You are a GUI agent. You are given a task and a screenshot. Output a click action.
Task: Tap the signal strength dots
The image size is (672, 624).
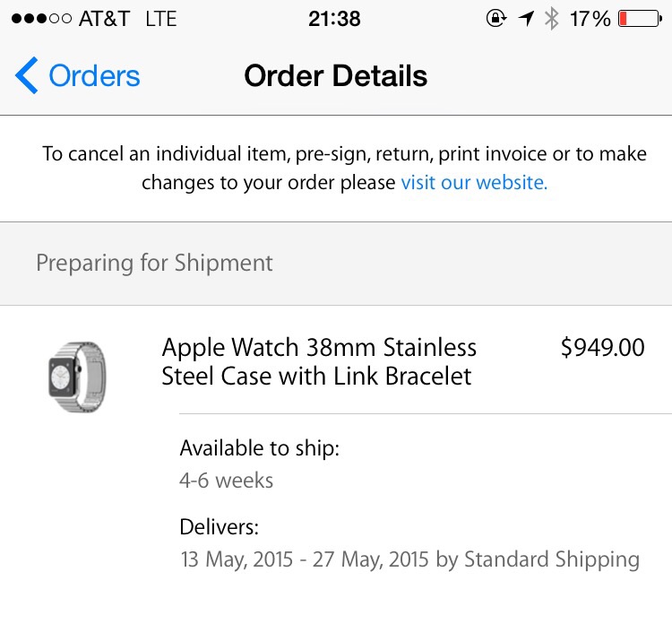[x=40, y=19]
